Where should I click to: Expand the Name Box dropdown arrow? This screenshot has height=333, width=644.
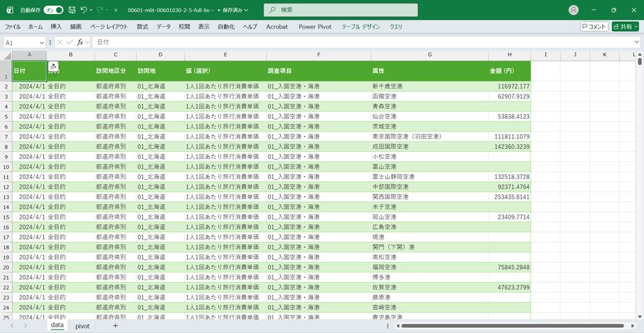pos(42,42)
